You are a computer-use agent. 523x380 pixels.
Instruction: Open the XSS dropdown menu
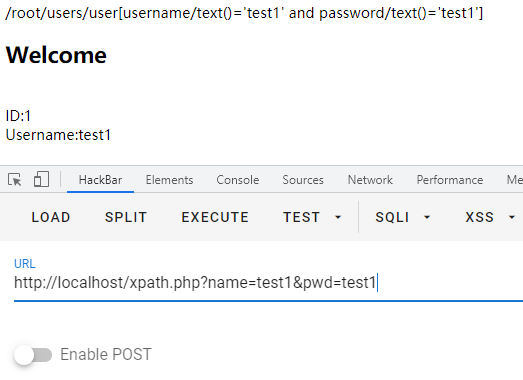(x=490, y=217)
